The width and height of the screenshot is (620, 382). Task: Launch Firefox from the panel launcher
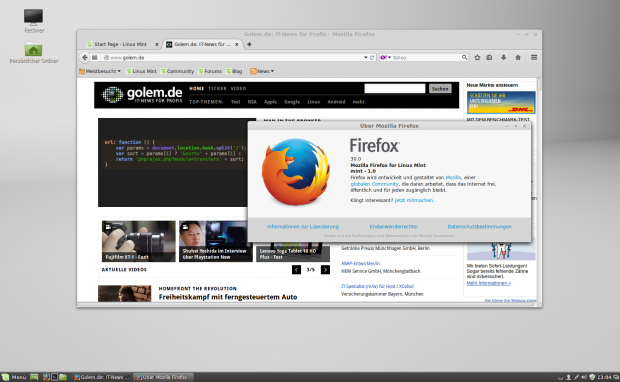[46, 377]
